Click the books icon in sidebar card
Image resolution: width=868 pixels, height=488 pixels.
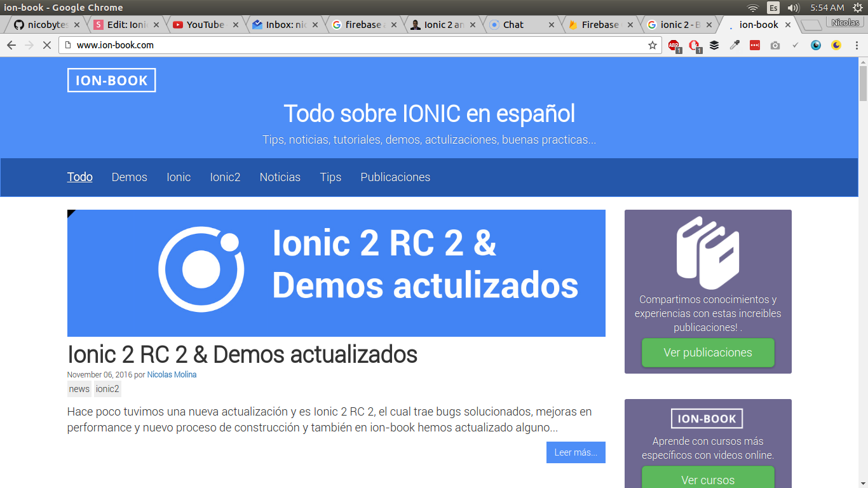point(708,253)
